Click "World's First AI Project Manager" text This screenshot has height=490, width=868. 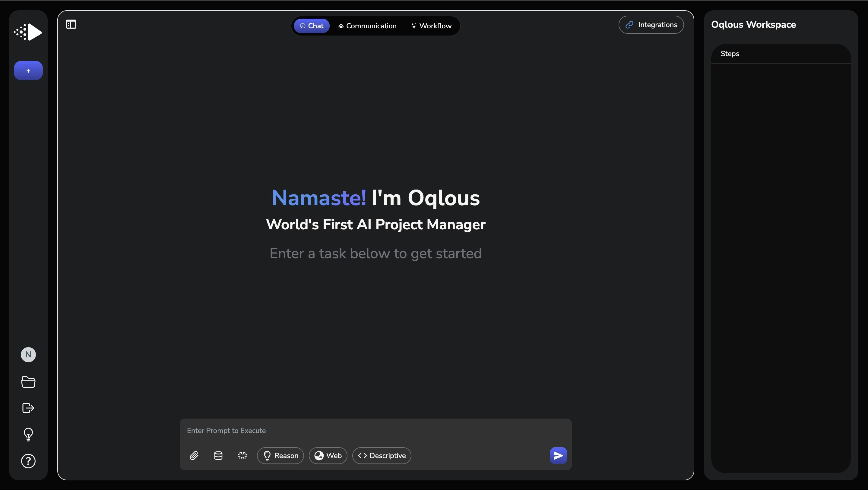tap(375, 225)
